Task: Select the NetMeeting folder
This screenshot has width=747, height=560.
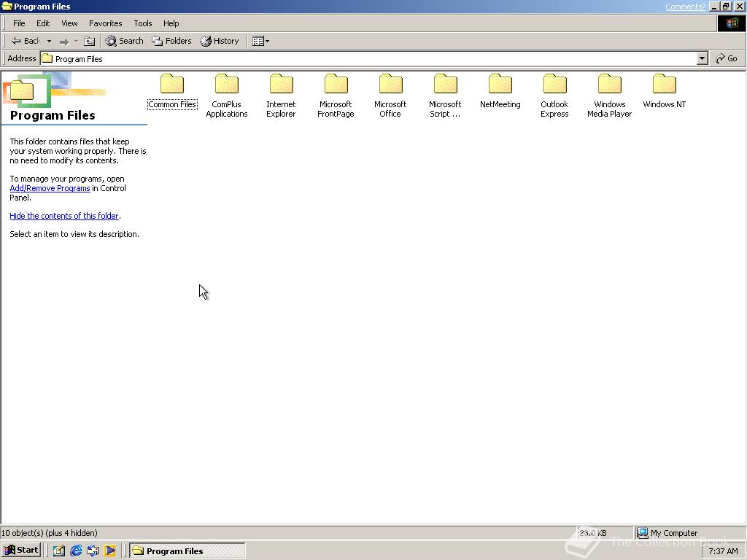Action: (500, 91)
